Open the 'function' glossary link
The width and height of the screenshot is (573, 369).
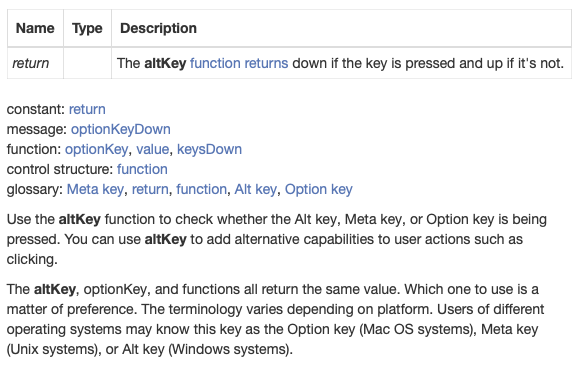point(201,189)
